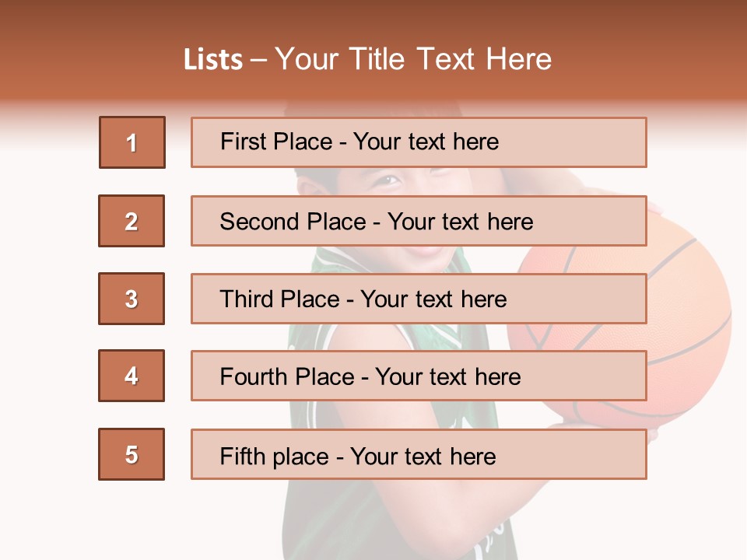Select the Fourth Place text bar
747x560 pixels.
[x=419, y=376]
